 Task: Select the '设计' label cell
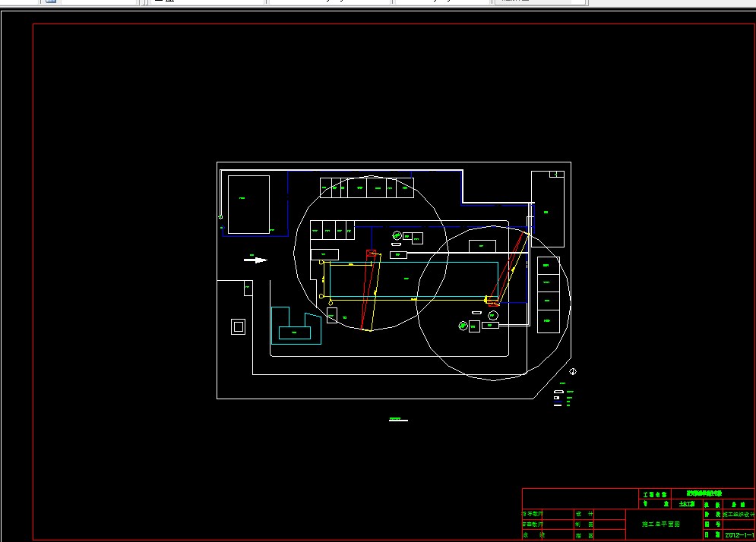click(584, 514)
